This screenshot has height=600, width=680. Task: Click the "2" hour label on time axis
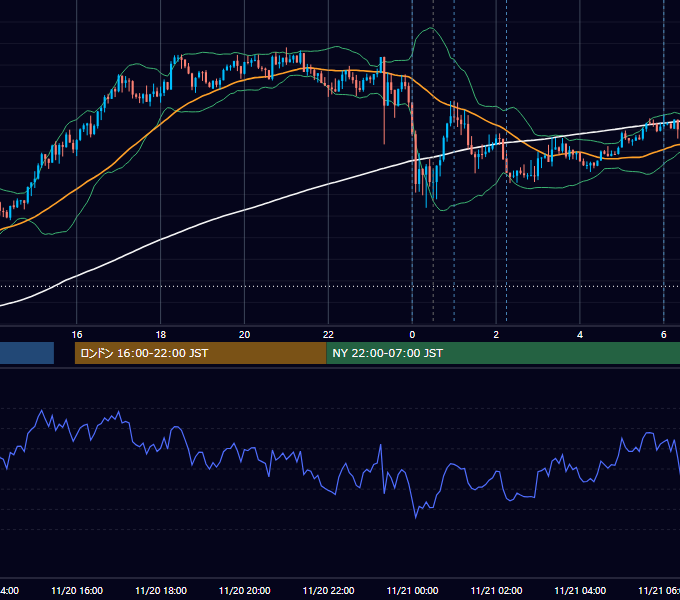[496, 334]
